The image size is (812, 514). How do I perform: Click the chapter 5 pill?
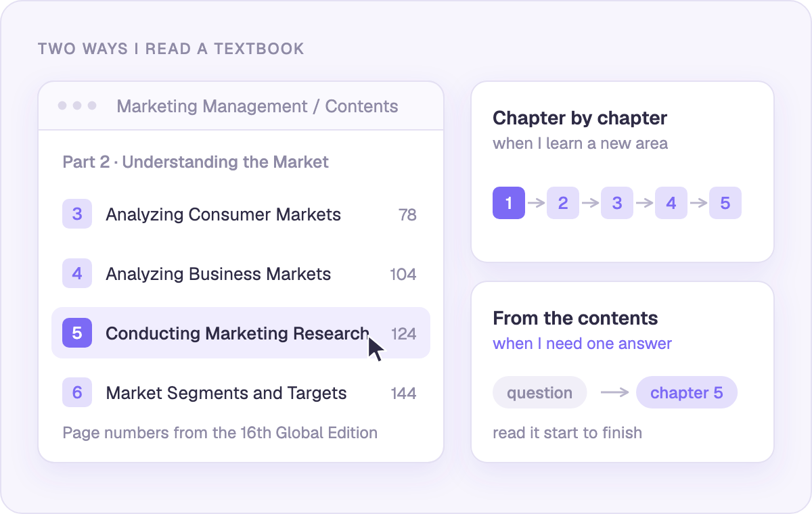pyautogui.click(x=687, y=393)
